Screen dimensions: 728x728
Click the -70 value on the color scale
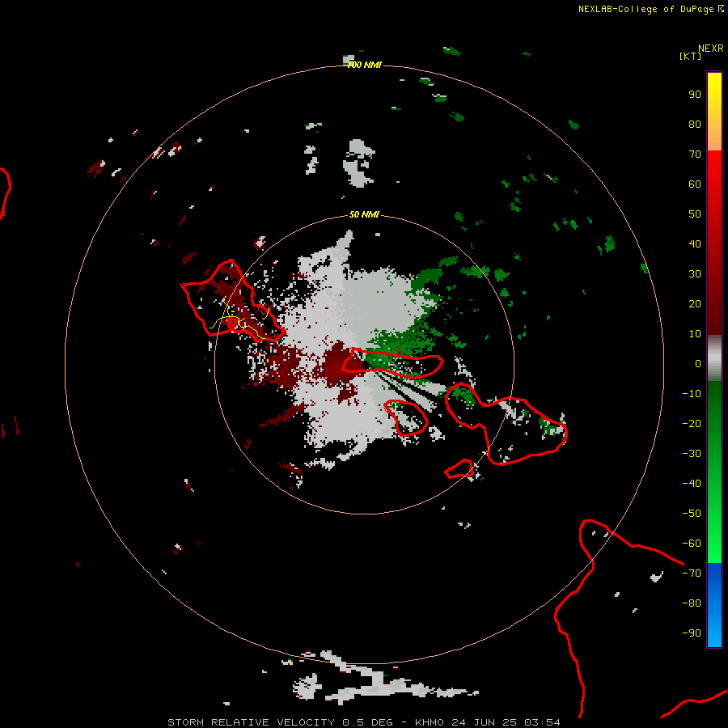(x=692, y=573)
